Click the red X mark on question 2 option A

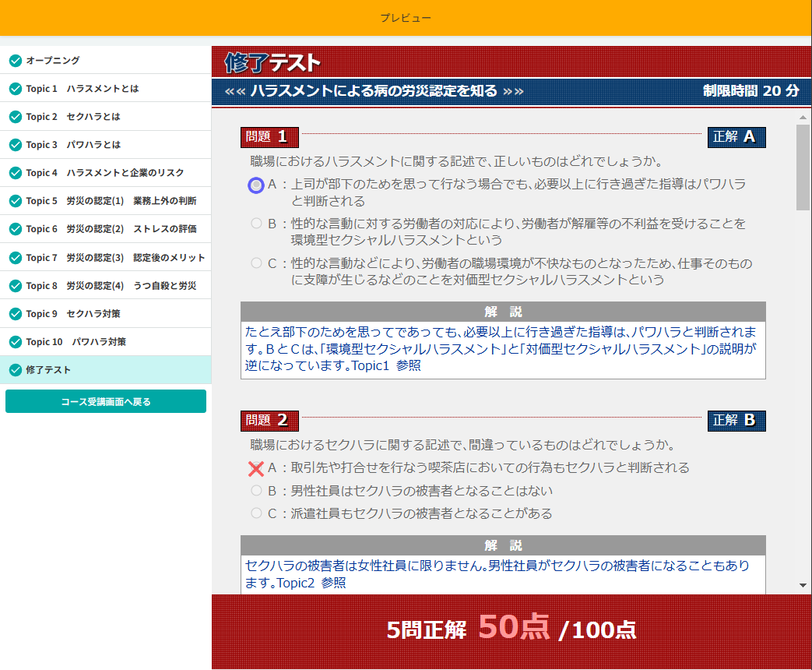point(256,468)
